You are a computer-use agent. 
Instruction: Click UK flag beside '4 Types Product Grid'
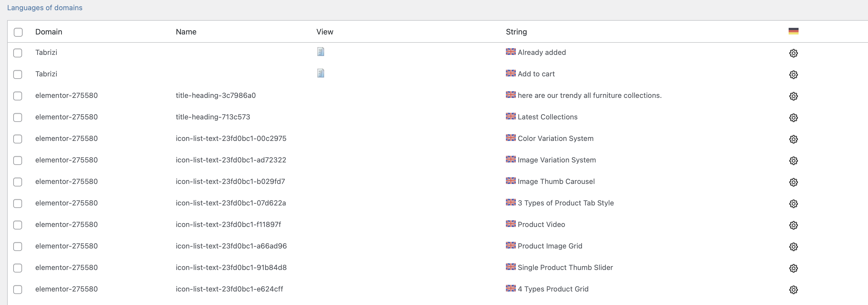pos(511,288)
